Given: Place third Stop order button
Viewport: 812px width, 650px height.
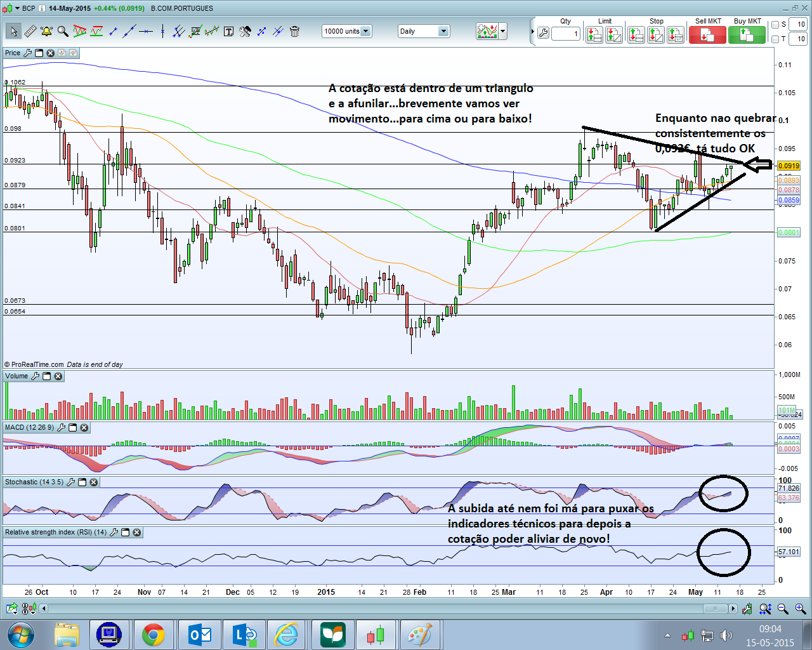Looking at the screenshot, I should click(676, 35).
